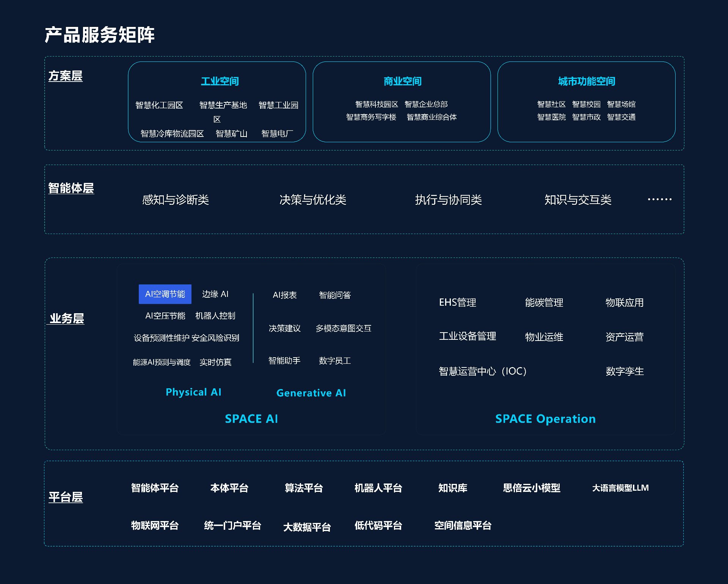Click AI空压节能 under Physical AI
The height and width of the screenshot is (584, 728).
[x=165, y=316]
